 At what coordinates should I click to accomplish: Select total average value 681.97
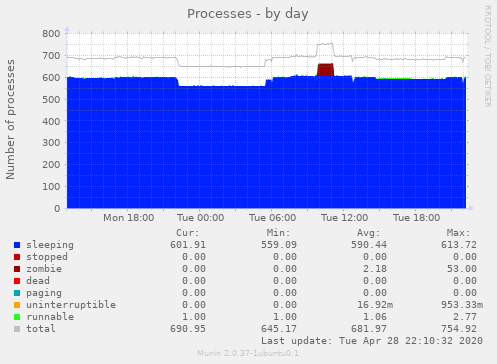click(x=369, y=329)
